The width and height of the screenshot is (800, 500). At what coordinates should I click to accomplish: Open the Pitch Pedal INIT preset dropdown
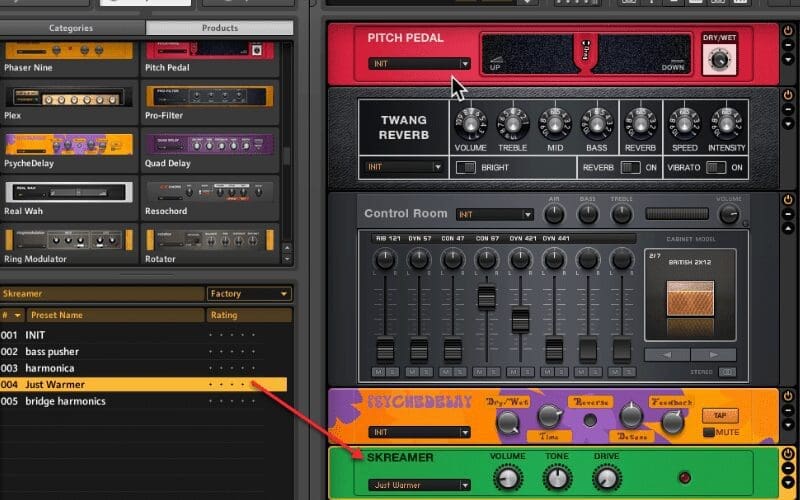pos(419,64)
